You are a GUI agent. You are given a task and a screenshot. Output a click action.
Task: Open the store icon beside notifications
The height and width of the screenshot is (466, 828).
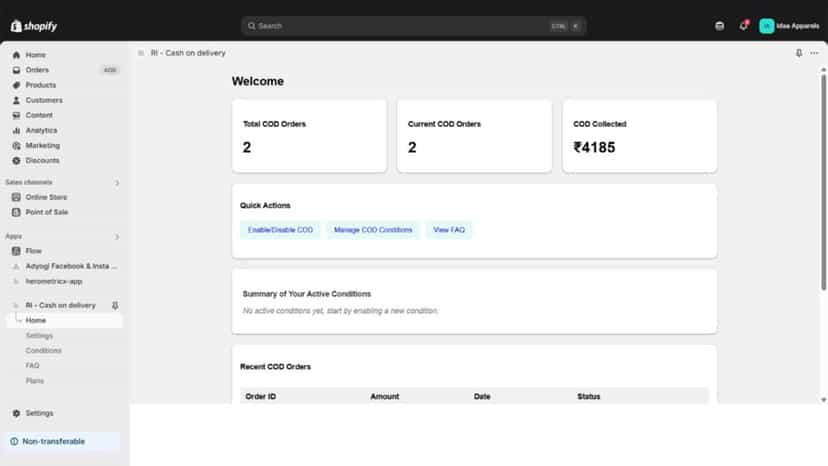(719, 26)
